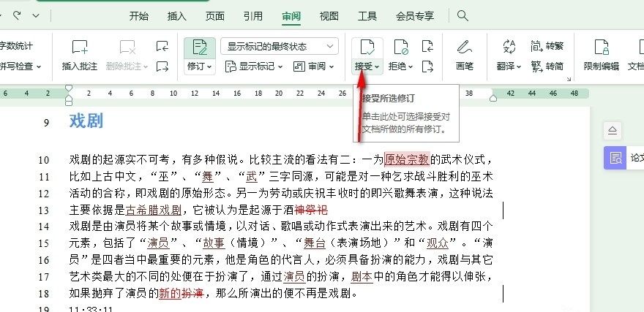Open the 显示标记的最终状态 combo box
644x312 pixels.
[280, 46]
